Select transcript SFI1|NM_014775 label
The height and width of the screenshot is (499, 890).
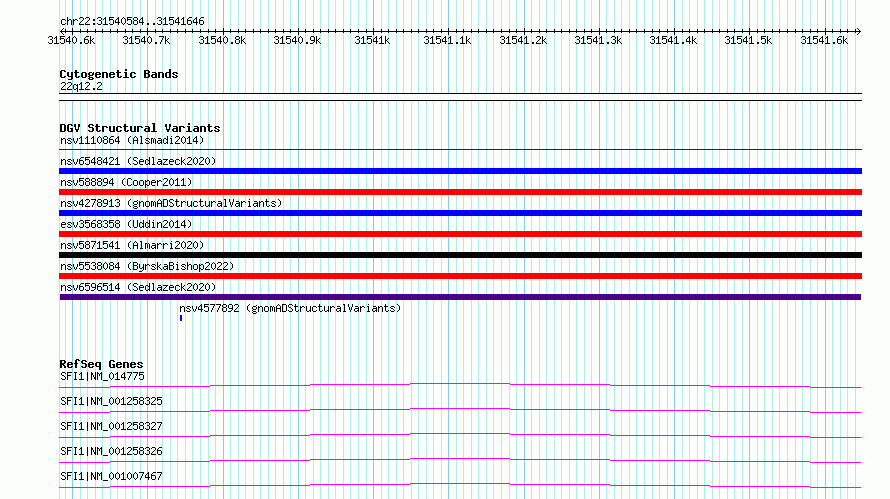[102, 376]
